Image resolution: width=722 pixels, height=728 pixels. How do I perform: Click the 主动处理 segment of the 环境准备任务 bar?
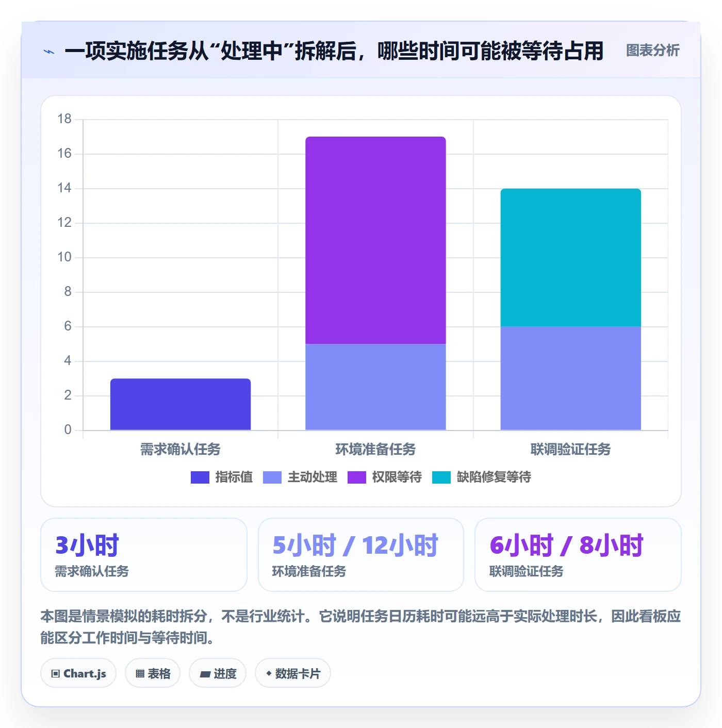click(375, 387)
